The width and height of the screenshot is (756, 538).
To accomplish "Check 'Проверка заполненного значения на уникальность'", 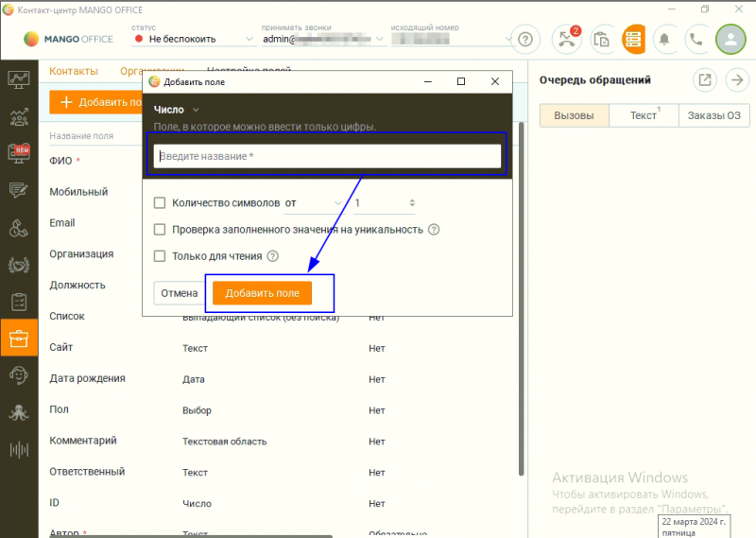I will 160,229.
